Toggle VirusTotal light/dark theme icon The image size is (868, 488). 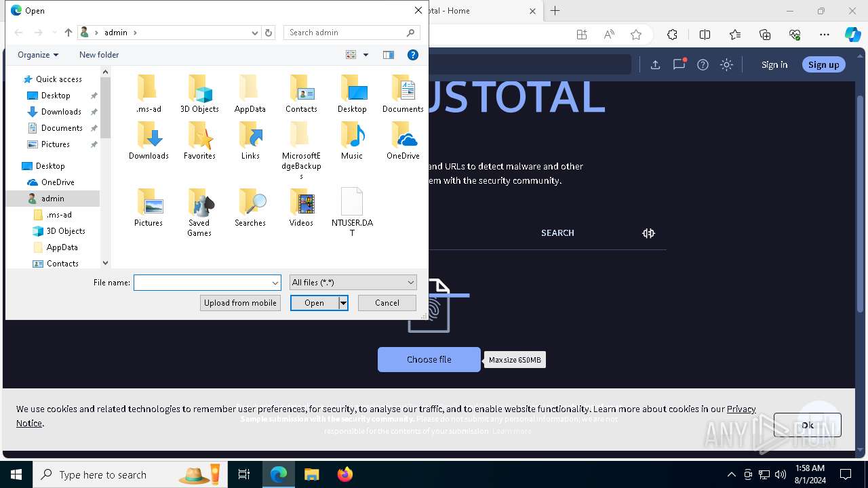(726, 64)
